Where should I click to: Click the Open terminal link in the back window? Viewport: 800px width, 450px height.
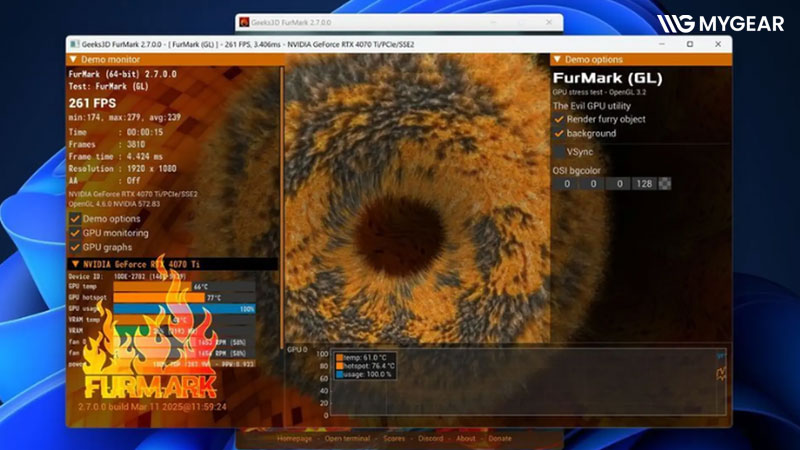(x=347, y=438)
